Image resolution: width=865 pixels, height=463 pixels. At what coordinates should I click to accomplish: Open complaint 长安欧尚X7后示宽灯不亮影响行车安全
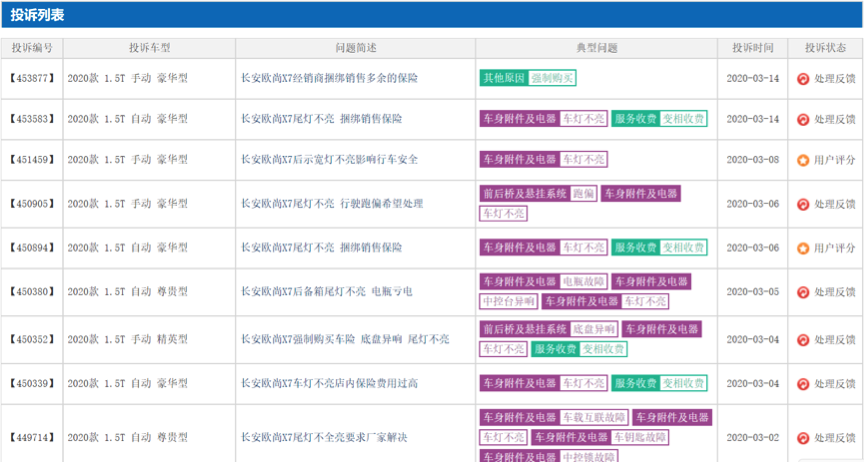pyautogui.click(x=329, y=160)
